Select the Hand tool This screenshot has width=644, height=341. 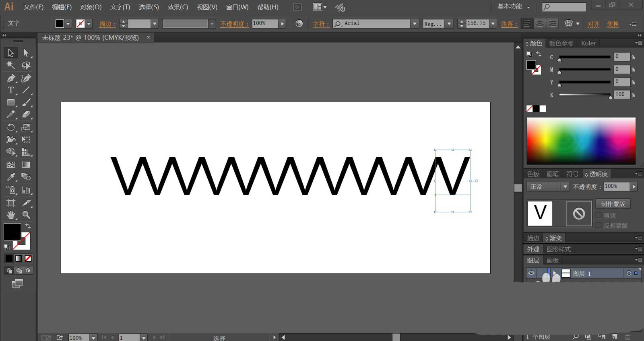(x=11, y=215)
